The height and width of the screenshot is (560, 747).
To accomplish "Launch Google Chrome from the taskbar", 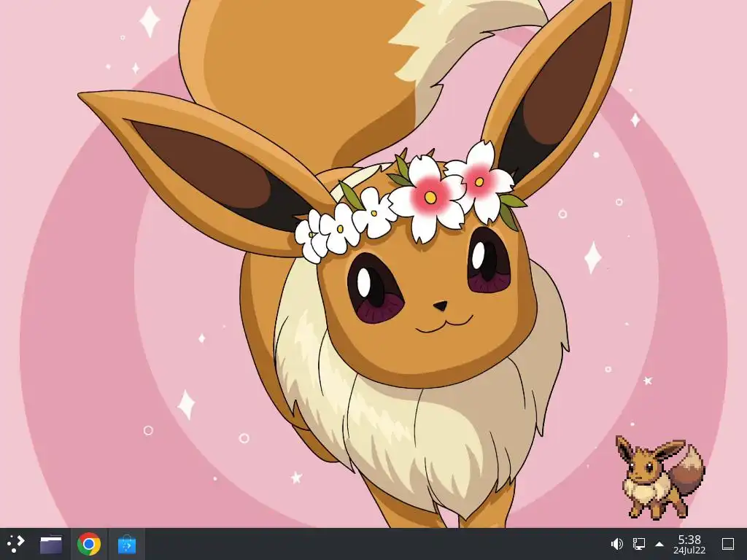I will 89,544.
